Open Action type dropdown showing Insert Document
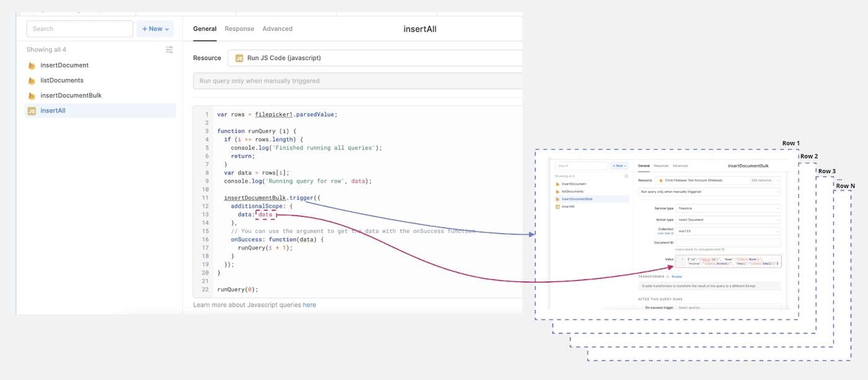This screenshot has height=380, width=868. click(728, 219)
